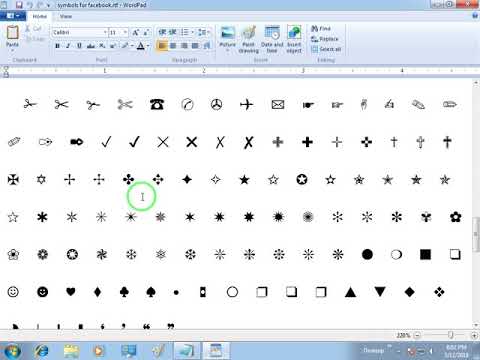The height and width of the screenshot is (360, 480).
Task: Undo the last action
Action: click(x=30, y=5)
